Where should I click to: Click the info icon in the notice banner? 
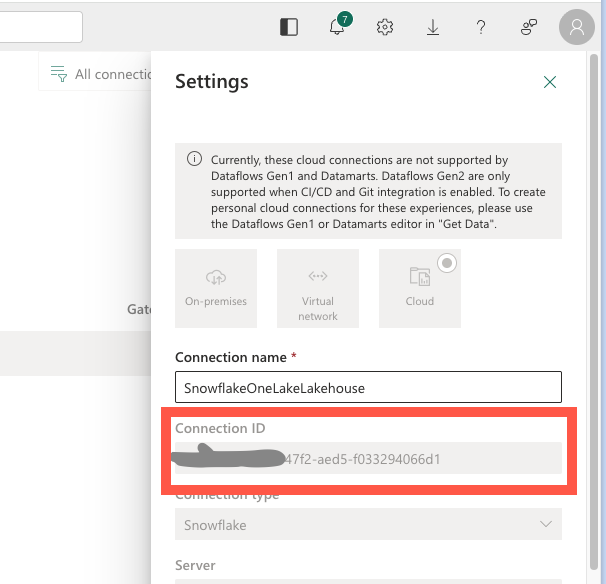click(x=194, y=160)
